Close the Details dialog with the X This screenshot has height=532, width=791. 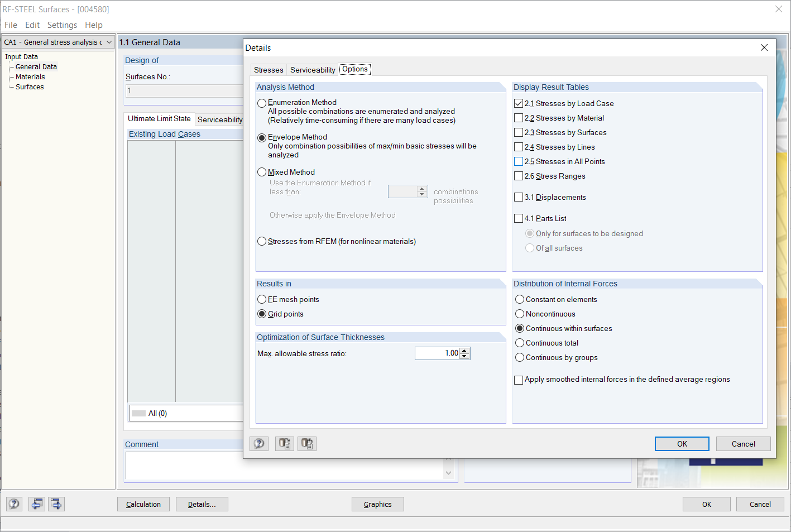(764, 47)
